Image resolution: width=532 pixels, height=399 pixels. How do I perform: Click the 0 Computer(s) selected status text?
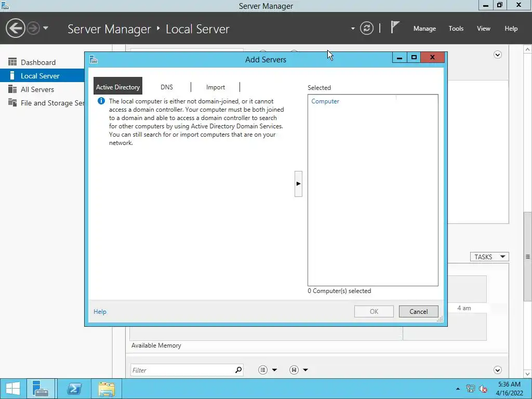coord(339,291)
